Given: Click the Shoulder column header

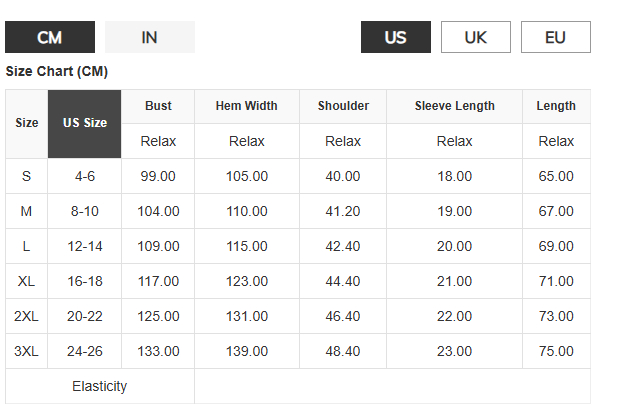Looking at the screenshot, I should pyautogui.click(x=343, y=106).
